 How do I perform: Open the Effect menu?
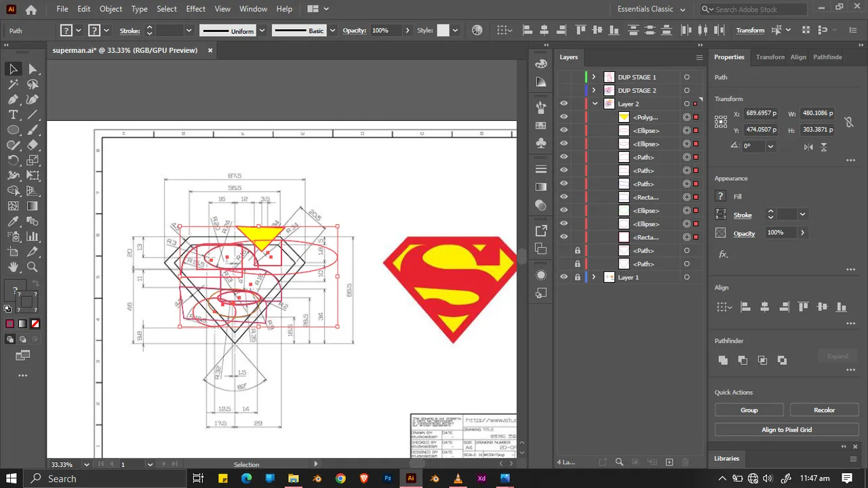click(x=195, y=9)
